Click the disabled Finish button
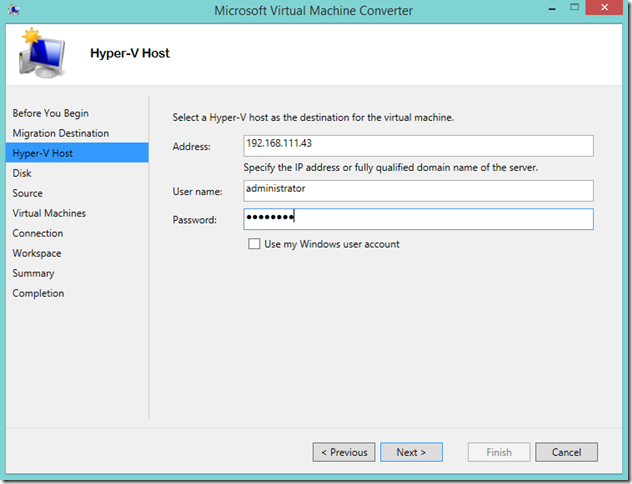Viewport: 632px width, 484px height. 499,452
